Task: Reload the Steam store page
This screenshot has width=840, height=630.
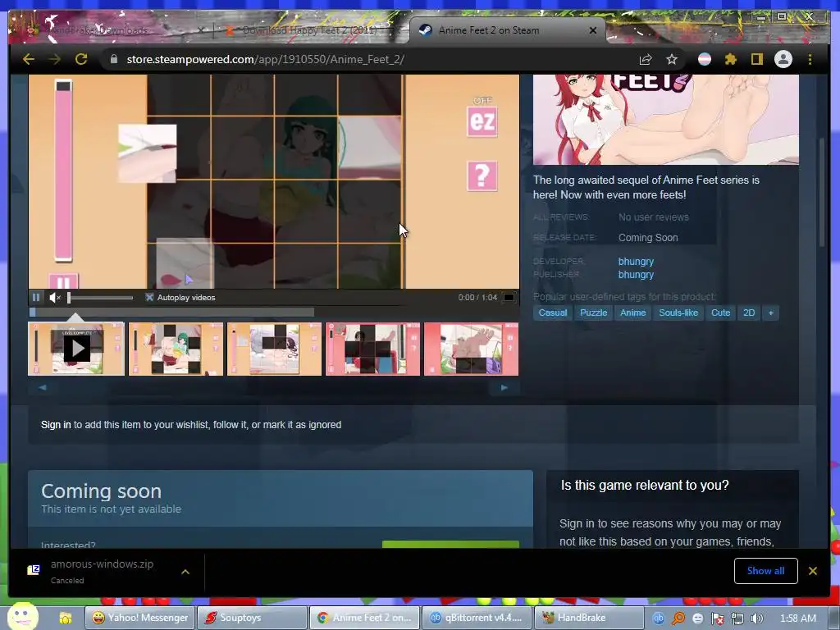Action: pyautogui.click(x=81, y=59)
